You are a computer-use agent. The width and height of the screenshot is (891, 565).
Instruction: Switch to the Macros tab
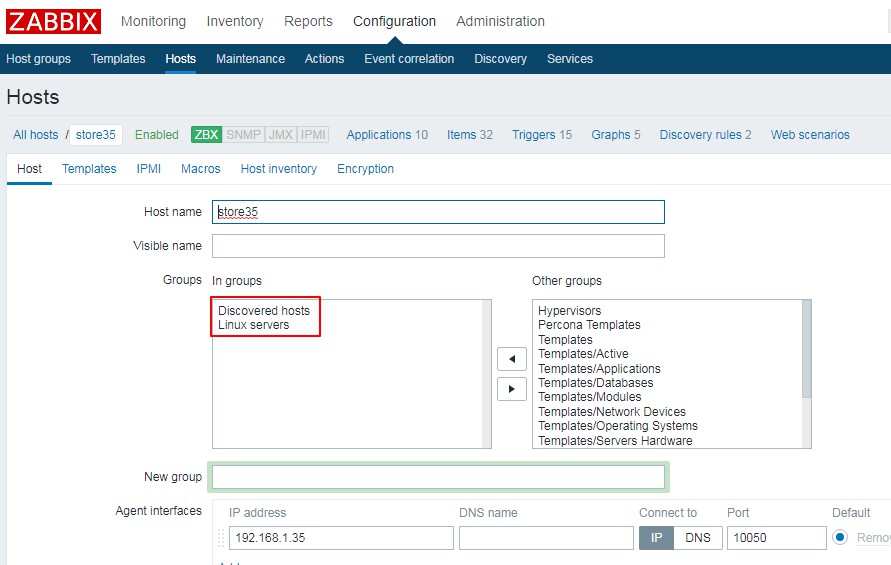click(200, 169)
